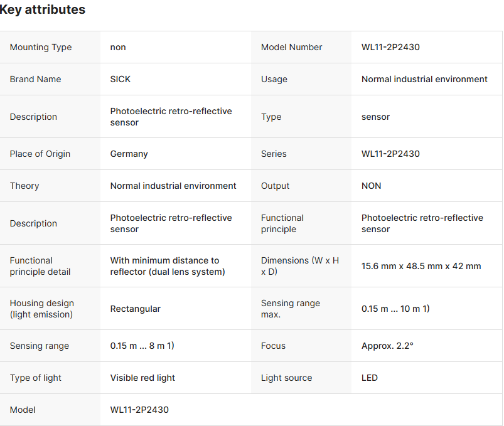The image size is (504, 426).
Task: Click the LED light source value
Action: tap(370, 378)
